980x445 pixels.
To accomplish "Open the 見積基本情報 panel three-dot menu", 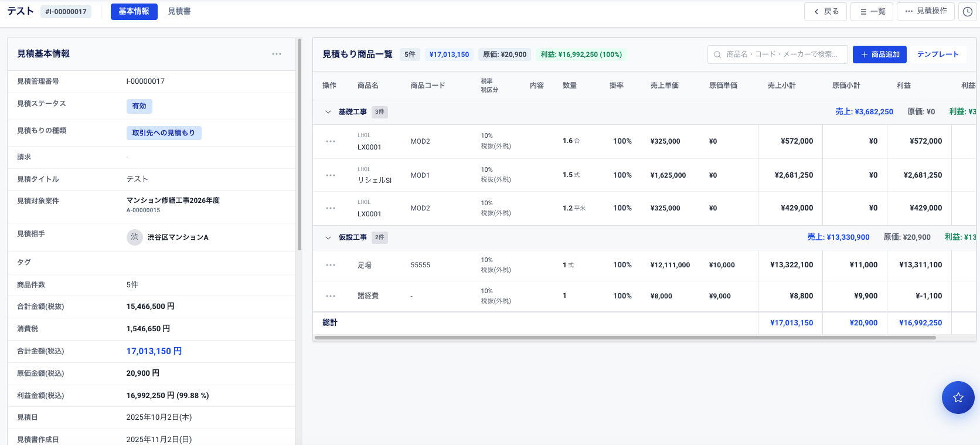I will coord(277,54).
